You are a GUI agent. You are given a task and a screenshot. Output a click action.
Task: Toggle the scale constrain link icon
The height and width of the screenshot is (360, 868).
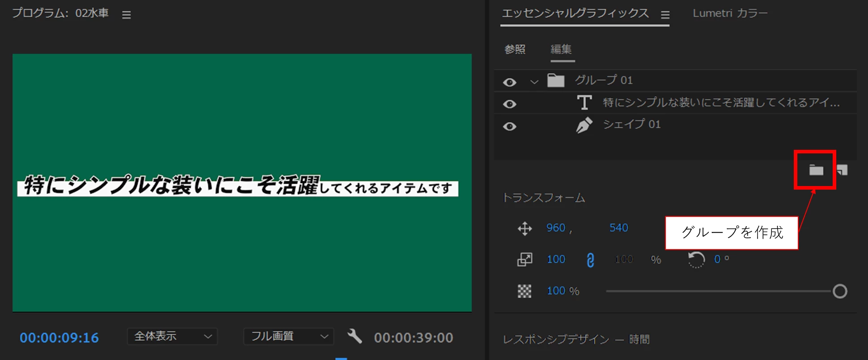pyautogui.click(x=590, y=260)
